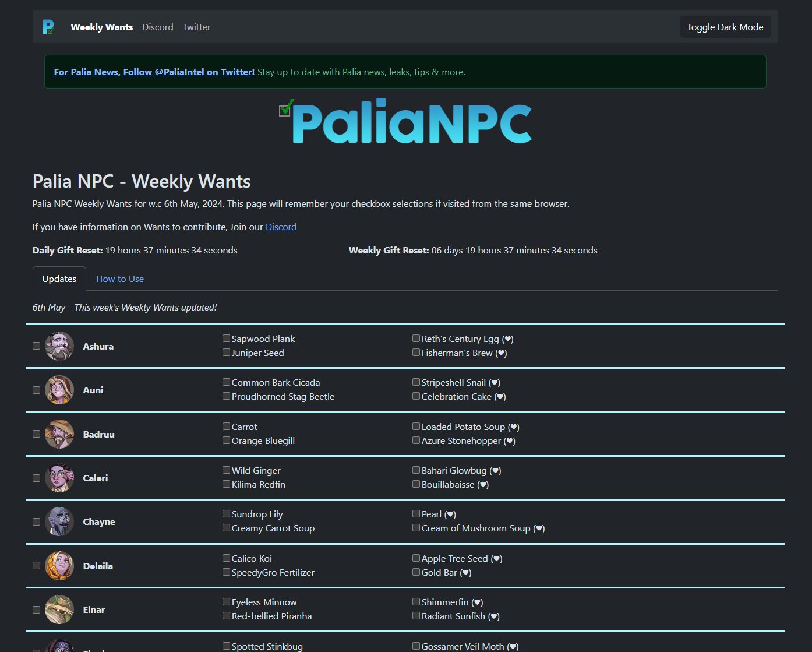The image size is (812, 652).
Task: Click Ashura's portrait avatar
Action: 59,346
